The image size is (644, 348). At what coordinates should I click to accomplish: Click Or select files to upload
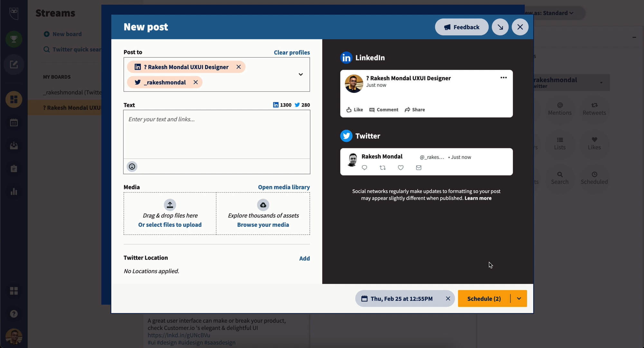click(170, 225)
